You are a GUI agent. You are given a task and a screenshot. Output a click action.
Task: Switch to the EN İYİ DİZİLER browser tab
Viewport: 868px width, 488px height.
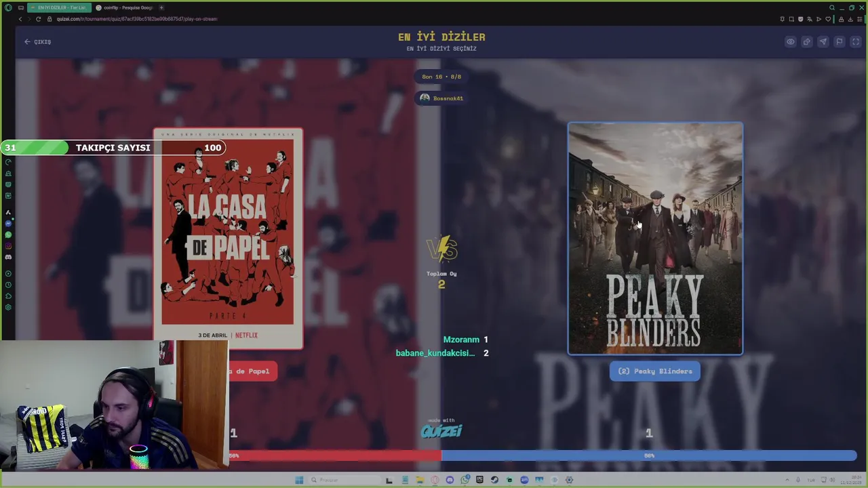pos(59,7)
